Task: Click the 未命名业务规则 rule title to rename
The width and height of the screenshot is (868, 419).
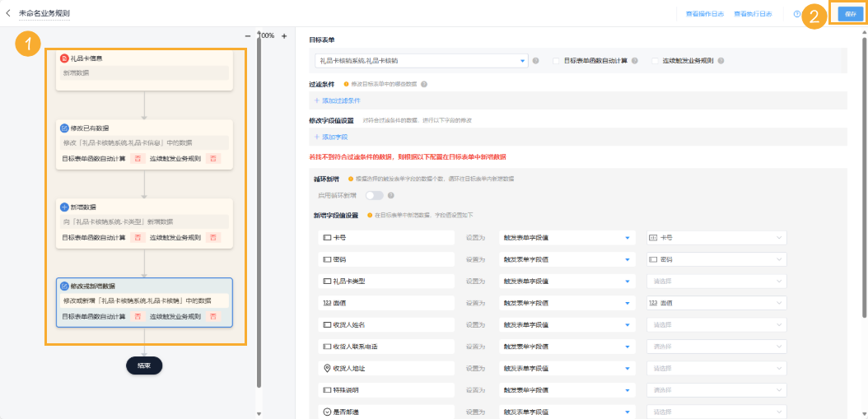Action: tap(44, 12)
